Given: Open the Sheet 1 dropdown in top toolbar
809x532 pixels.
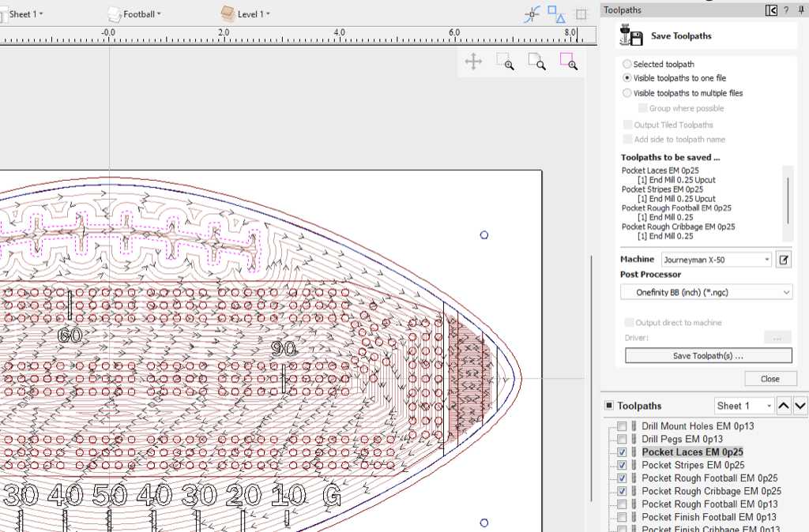Looking at the screenshot, I should pos(26,14).
